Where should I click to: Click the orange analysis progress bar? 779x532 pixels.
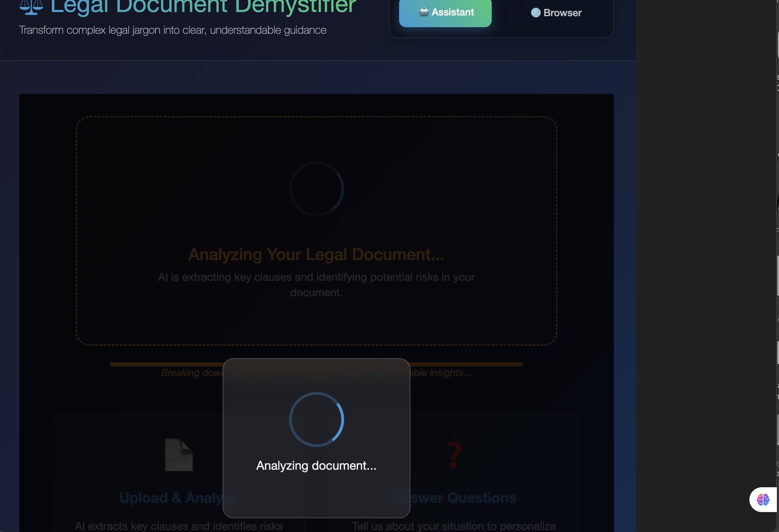(x=165, y=364)
